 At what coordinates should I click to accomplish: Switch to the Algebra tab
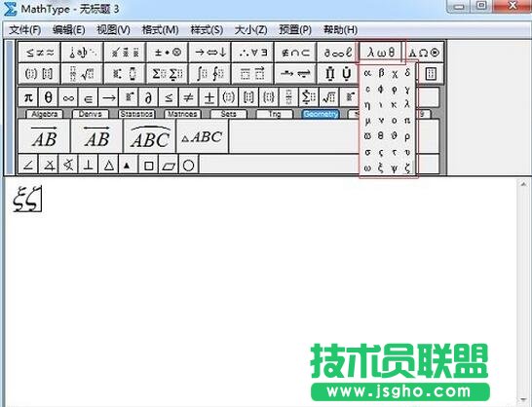point(44,114)
